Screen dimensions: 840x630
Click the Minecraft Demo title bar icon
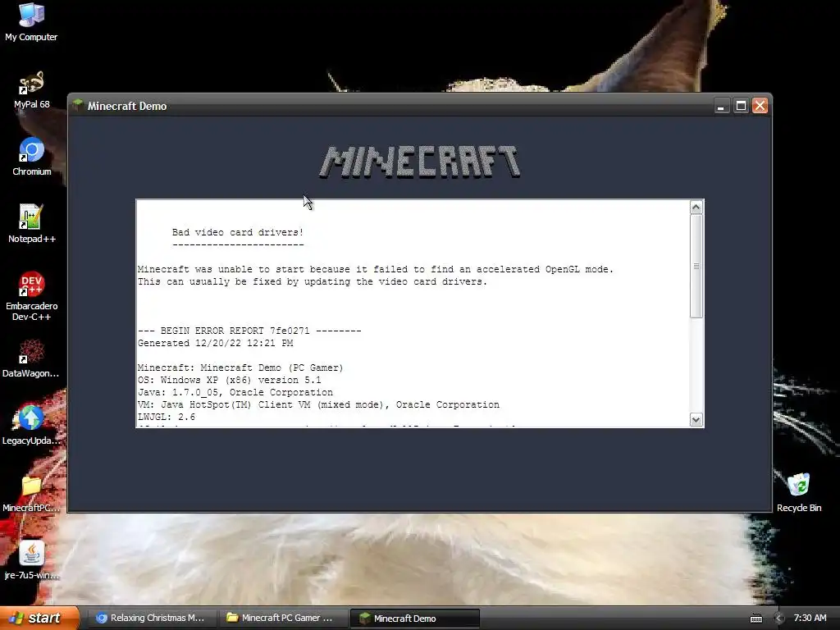pyautogui.click(x=78, y=105)
